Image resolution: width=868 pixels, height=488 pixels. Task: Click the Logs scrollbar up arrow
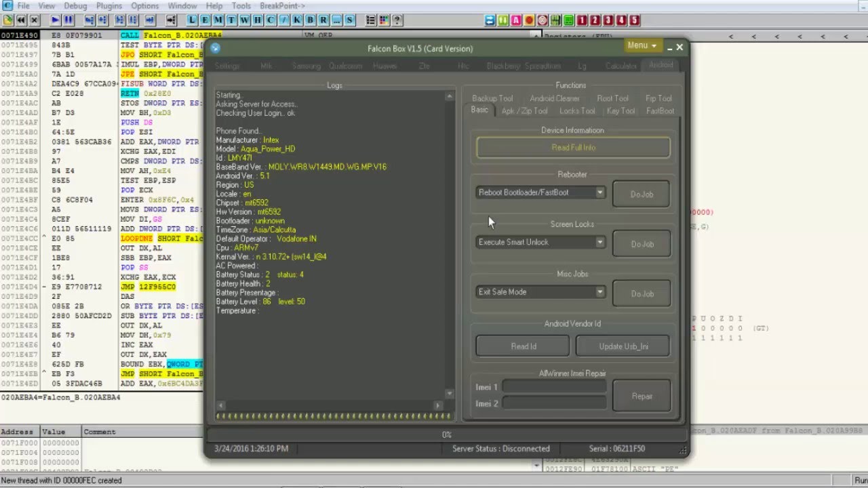tap(449, 97)
